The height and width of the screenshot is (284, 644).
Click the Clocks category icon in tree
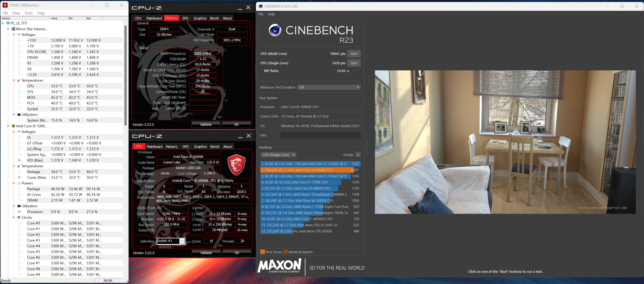(19, 217)
